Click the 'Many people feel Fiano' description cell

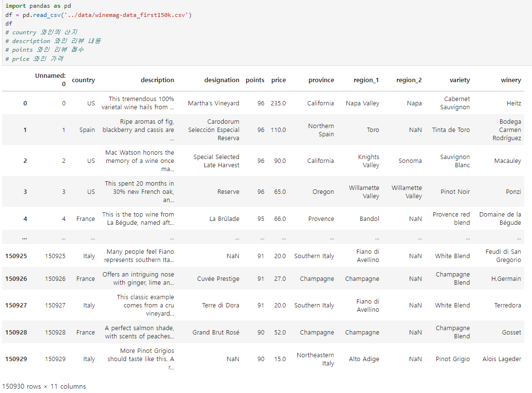tap(139, 256)
